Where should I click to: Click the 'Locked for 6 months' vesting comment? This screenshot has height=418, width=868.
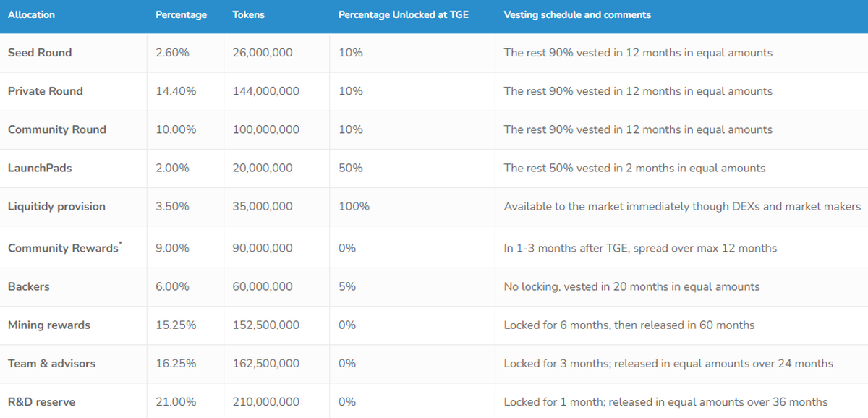tap(629, 325)
